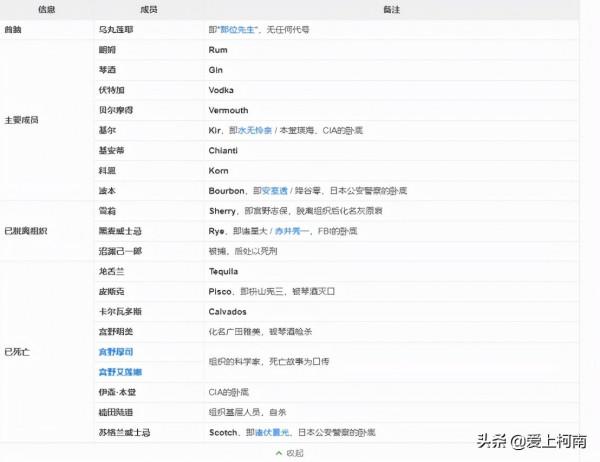Open the 那位先生 link
The height and width of the screenshot is (462, 600).
pos(237,29)
